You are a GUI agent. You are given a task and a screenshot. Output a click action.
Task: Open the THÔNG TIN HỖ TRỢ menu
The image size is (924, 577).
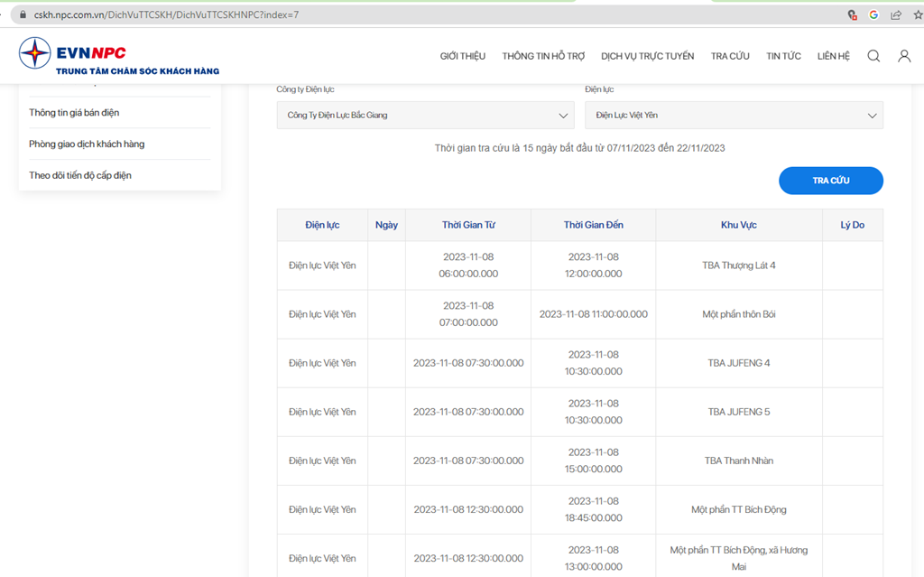[543, 56]
